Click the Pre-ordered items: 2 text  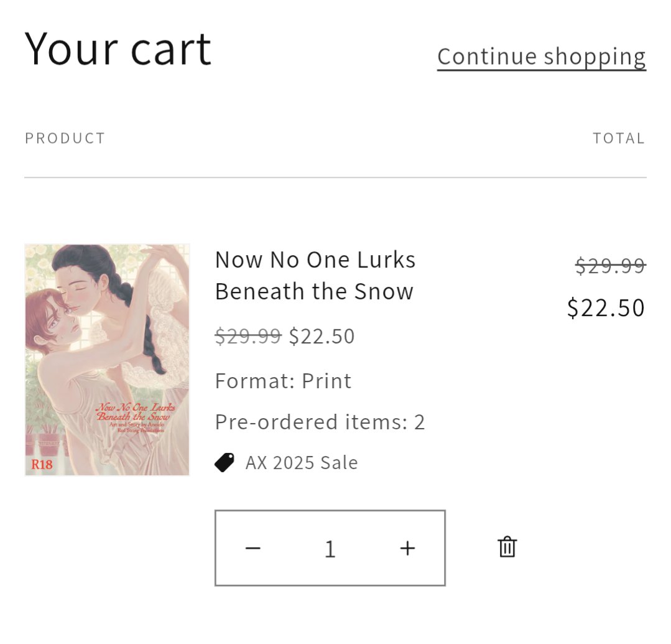pos(320,422)
